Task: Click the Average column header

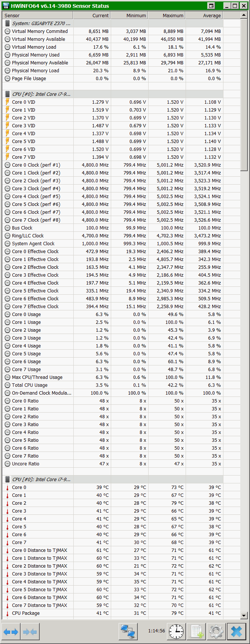Action: [204, 15]
